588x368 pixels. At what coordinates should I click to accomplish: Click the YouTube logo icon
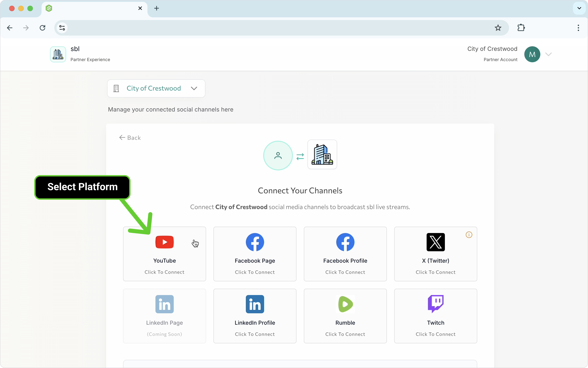coord(164,242)
